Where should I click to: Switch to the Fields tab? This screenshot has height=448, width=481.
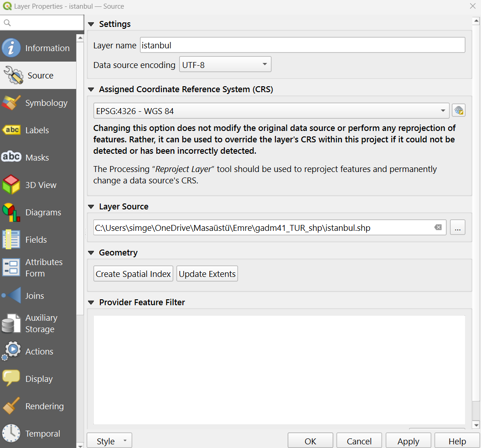(36, 240)
